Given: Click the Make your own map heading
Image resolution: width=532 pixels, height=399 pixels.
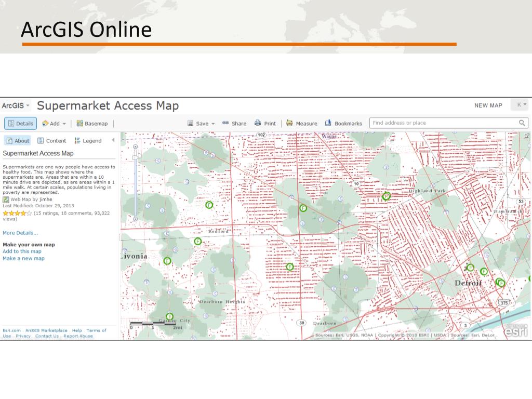Looking at the screenshot, I should coord(29,245).
